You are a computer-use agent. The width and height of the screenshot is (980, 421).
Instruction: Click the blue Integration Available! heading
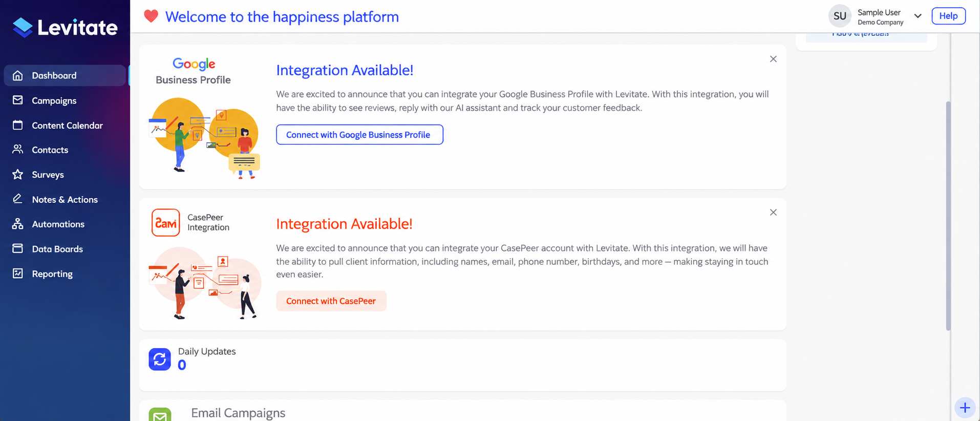click(345, 70)
